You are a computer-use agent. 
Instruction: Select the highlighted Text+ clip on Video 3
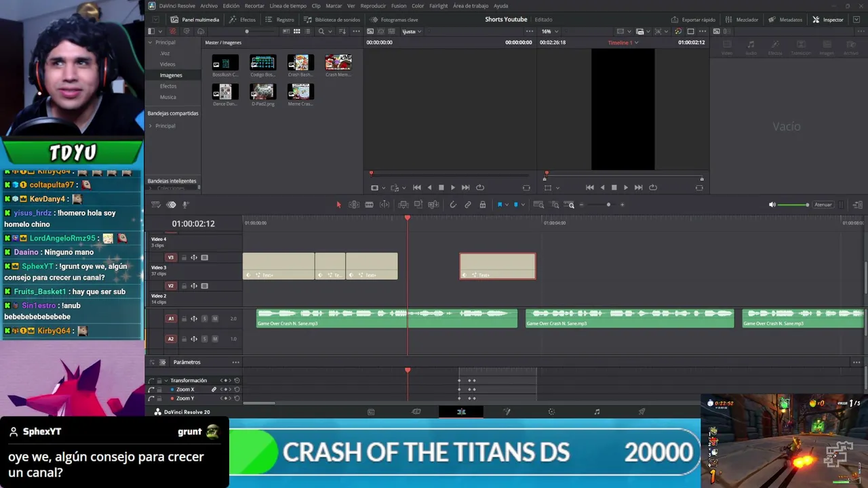pyautogui.click(x=498, y=266)
